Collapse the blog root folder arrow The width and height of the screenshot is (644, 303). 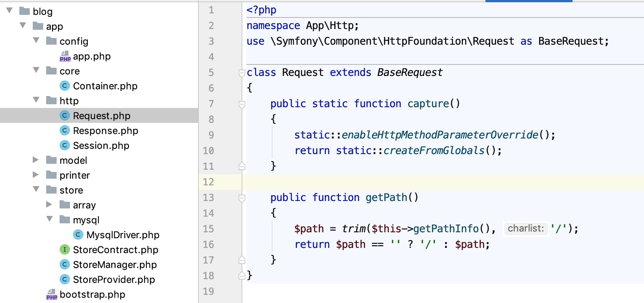point(10,10)
